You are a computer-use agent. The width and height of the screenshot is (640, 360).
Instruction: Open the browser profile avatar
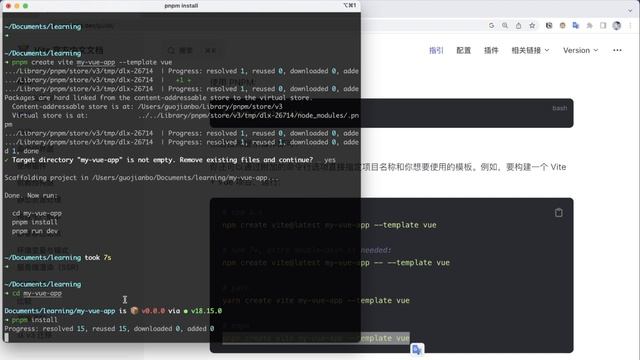pyautogui.click(x=617, y=25)
